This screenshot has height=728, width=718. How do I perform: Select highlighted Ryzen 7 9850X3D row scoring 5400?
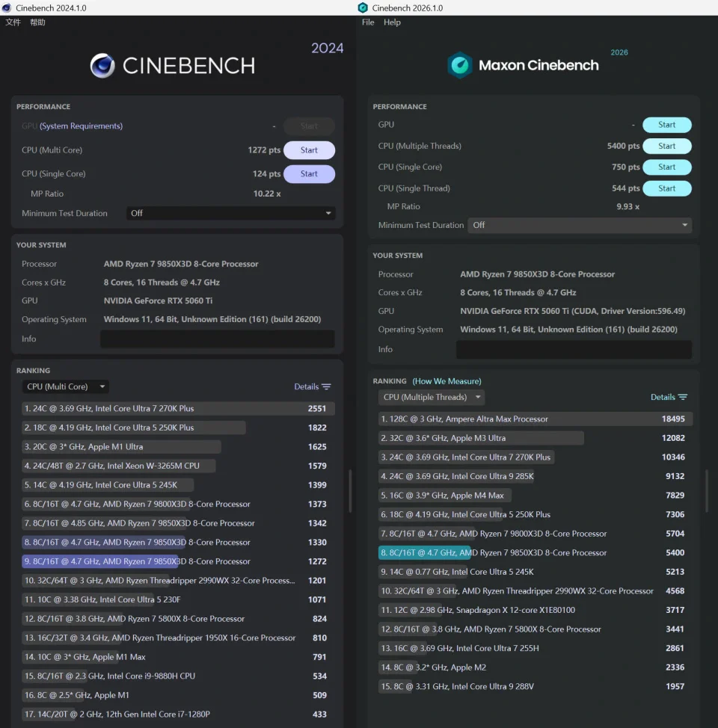[x=536, y=552]
